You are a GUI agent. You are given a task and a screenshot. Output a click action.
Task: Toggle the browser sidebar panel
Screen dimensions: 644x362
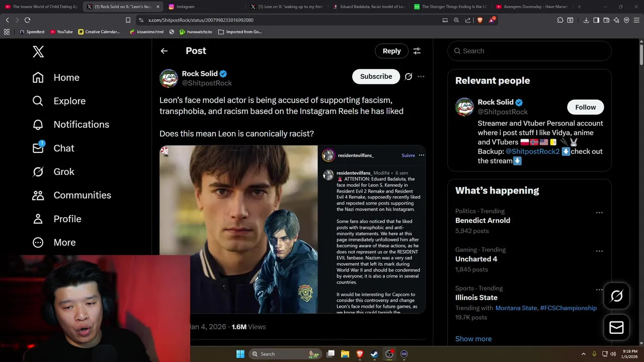coord(596,20)
